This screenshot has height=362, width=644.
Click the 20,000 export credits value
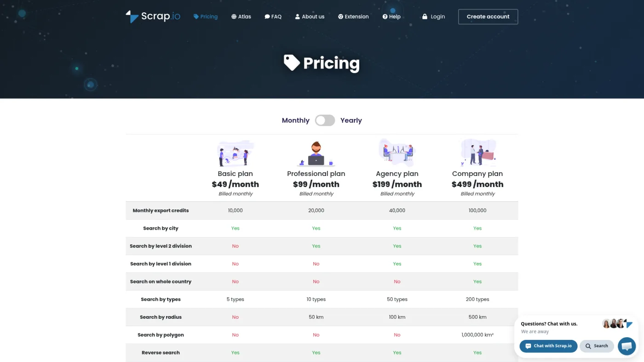click(316, 210)
